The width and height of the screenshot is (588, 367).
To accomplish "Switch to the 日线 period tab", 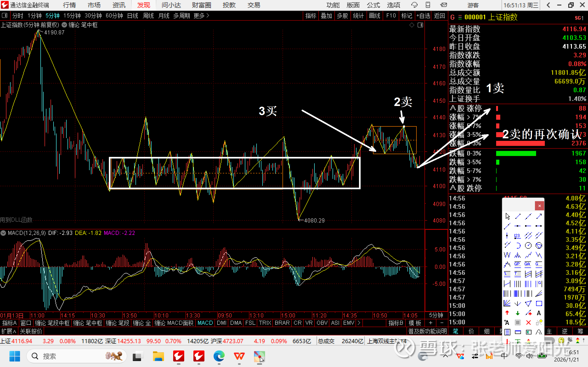I will coord(133,16).
